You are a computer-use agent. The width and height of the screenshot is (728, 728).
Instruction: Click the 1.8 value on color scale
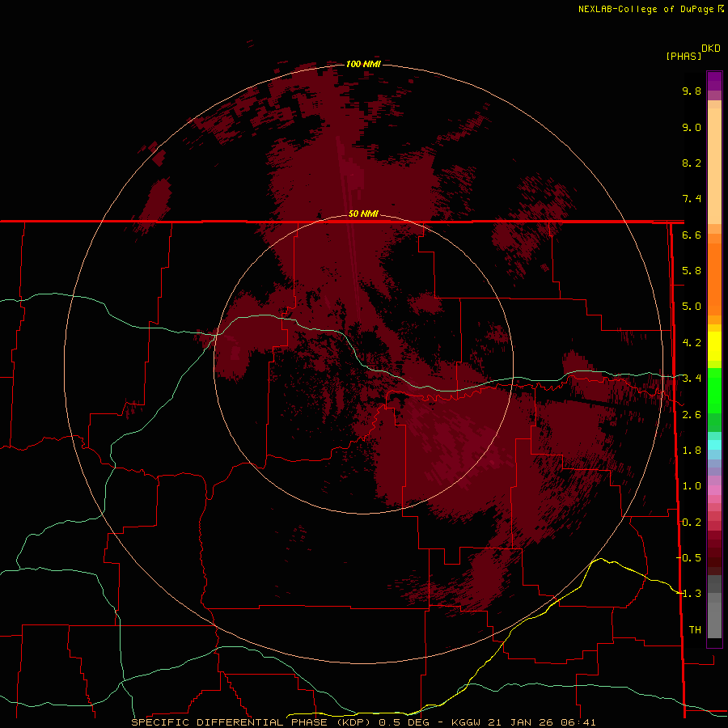pos(692,451)
